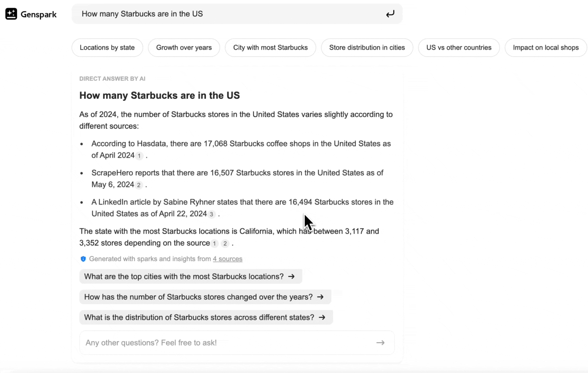Pick the Impact on local shops chip

[x=545, y=48]
